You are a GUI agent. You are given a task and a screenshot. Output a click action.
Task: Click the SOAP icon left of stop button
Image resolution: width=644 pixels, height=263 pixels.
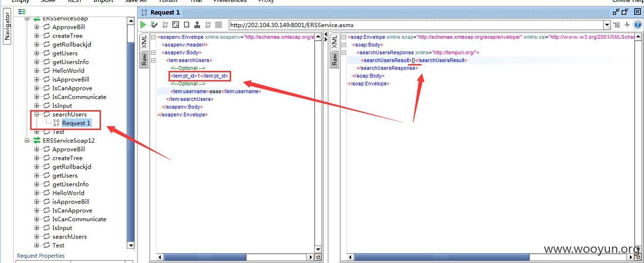coord(208,25)
